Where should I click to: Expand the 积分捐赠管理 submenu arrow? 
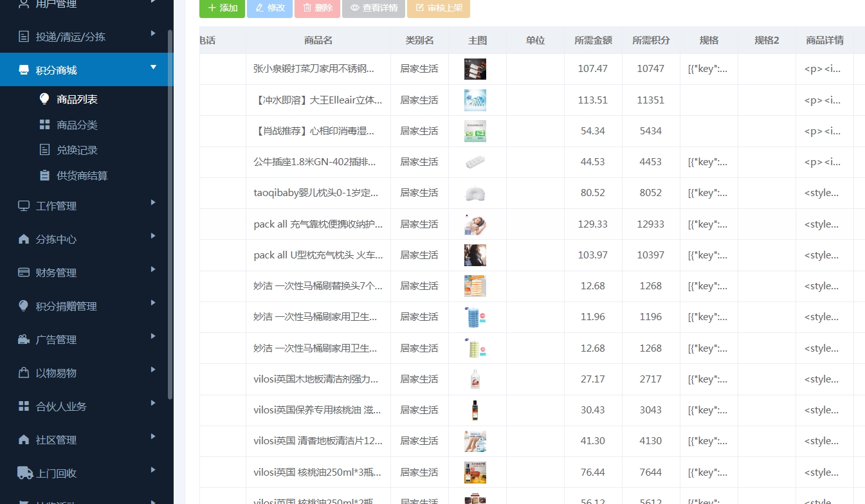pos(153,303)
